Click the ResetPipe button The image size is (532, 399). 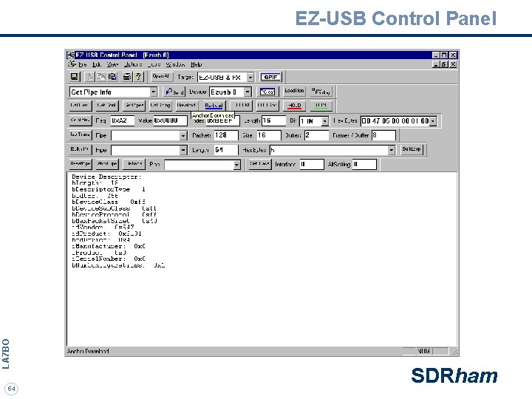click(x=80, y=164)
